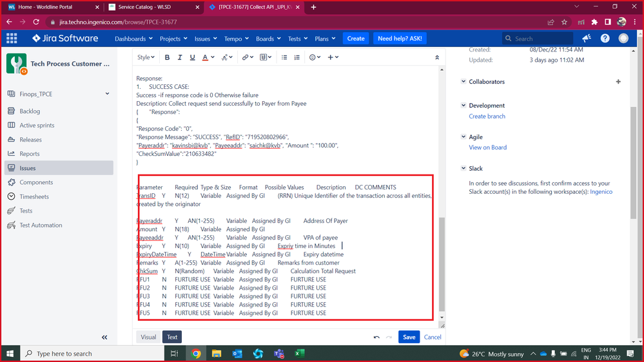Collapse the Development section

click(x=463, y=105)
